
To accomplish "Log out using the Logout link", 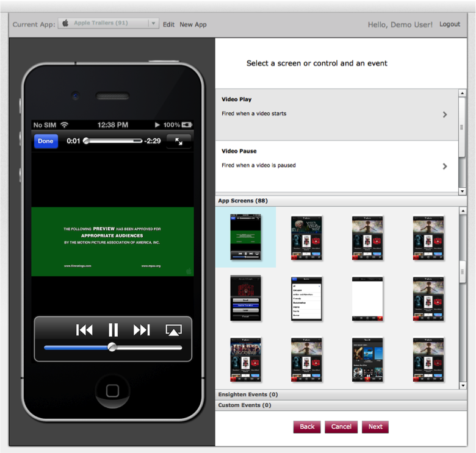I will coord(450,24).
